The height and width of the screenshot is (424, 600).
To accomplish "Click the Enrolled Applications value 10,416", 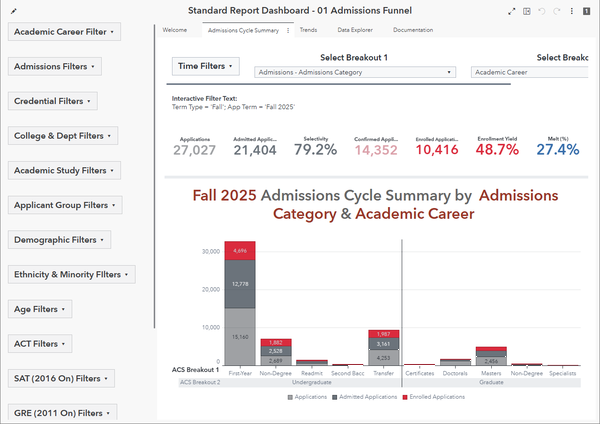I will coord(437,150).
